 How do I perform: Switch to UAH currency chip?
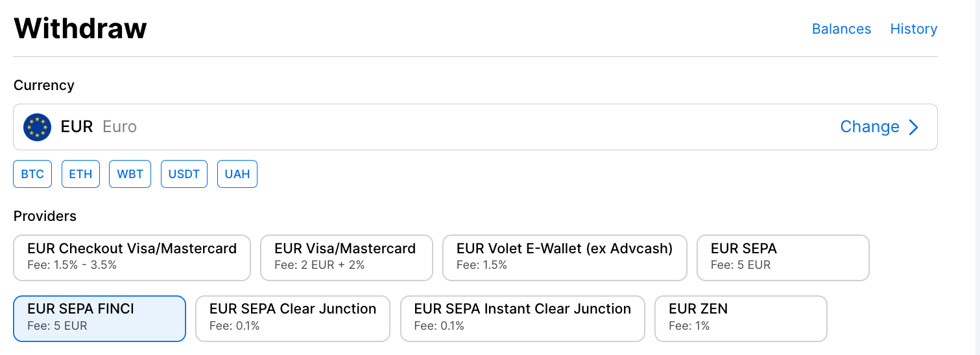coord(237,174)
